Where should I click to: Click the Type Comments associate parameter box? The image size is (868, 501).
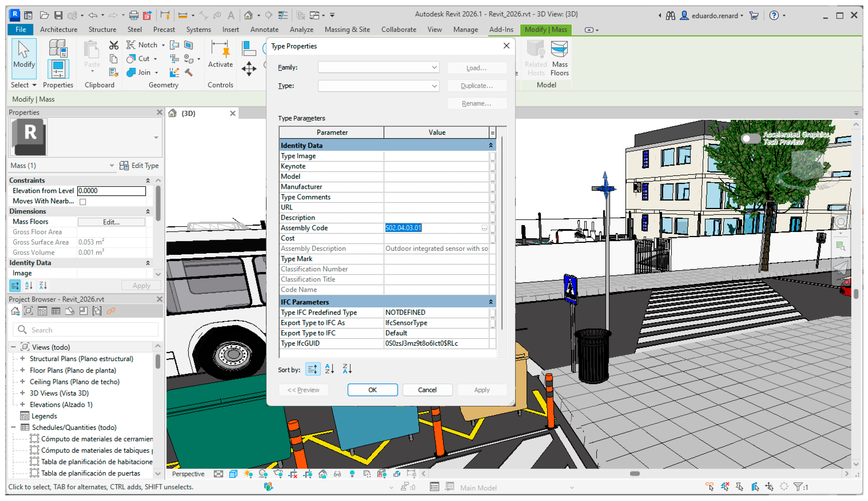pyautogui.click(x=492, y=197)
